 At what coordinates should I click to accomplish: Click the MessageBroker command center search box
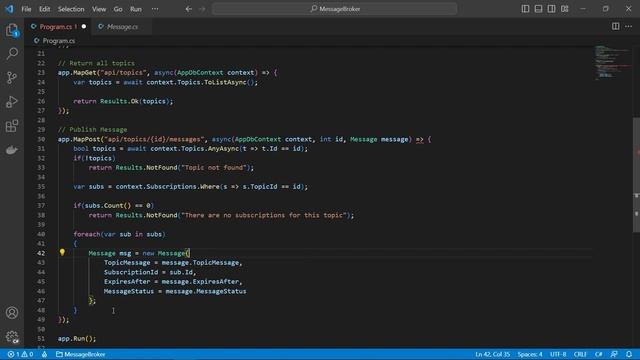pyautogui.click(x=334, y=9)
